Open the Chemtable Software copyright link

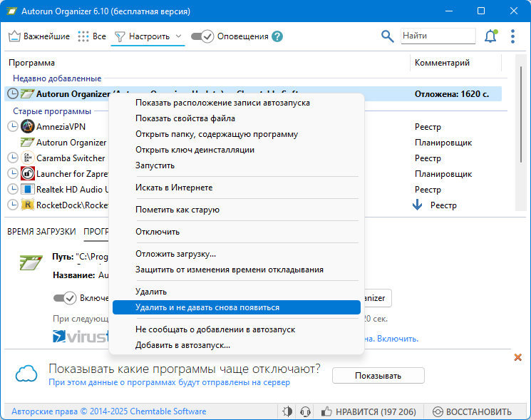click(x=109, y=411)
